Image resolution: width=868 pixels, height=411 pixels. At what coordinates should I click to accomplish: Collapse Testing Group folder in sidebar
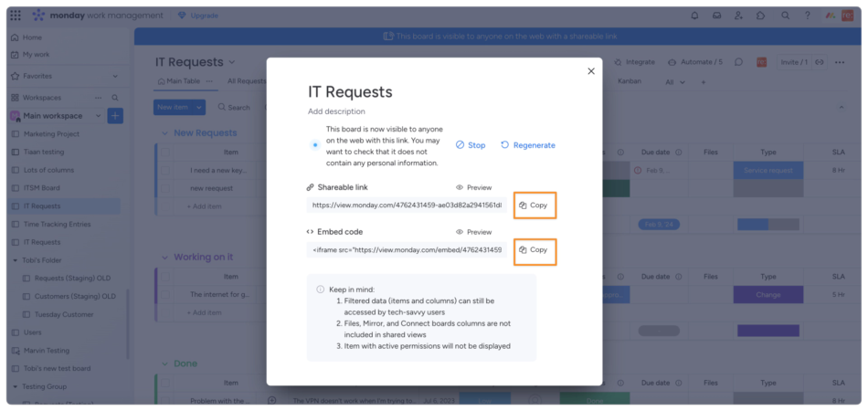pyautogui.click(x=16, y=386)
